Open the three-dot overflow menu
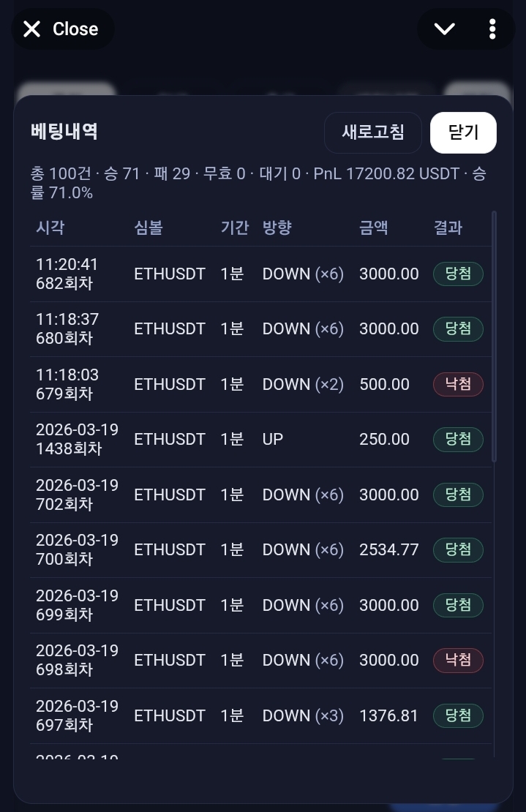The width and height of the screenshot is (526, 812). click(492, 29)
